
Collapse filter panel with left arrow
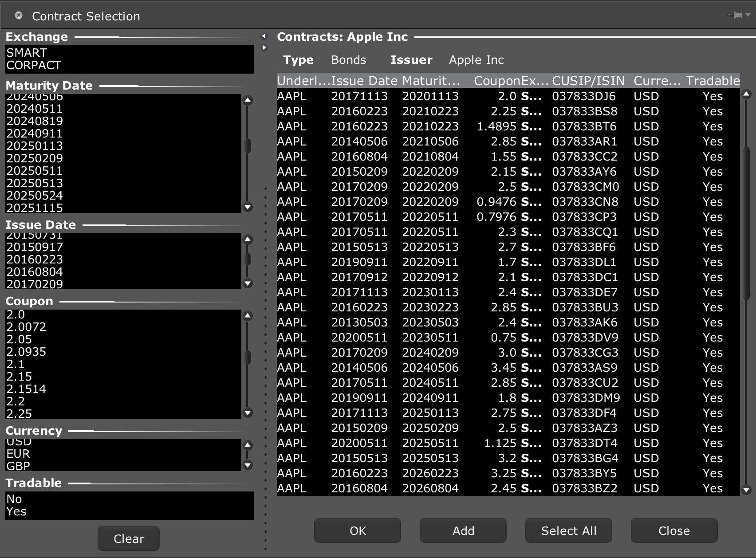pos(264,36)
